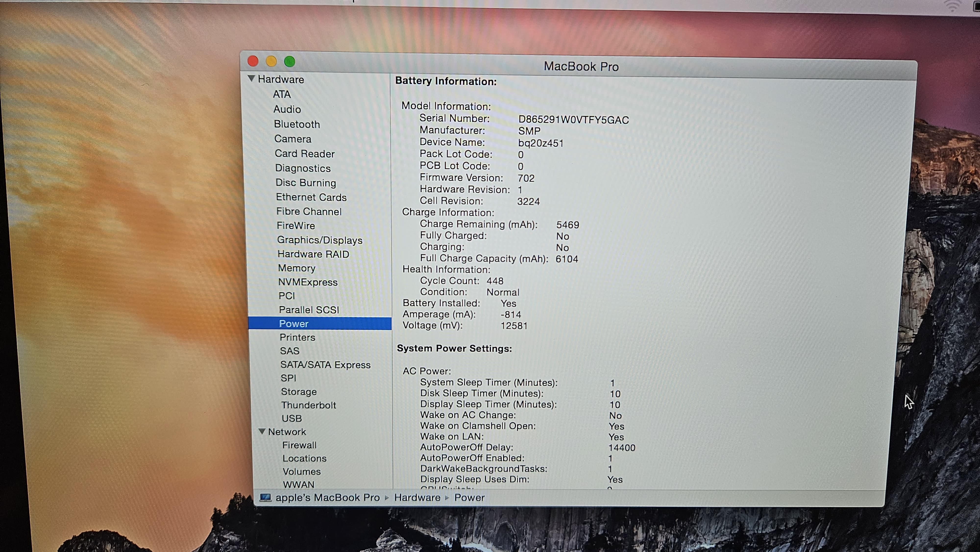
Task: Minimize window with yellow button
Action: pos(271,61)
